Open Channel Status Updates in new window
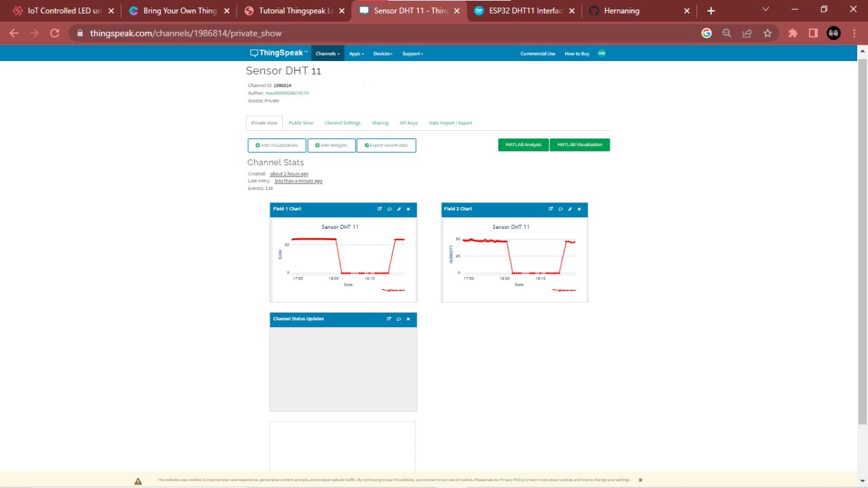This screenshot has width=868, height=488. tap(389, 319)
